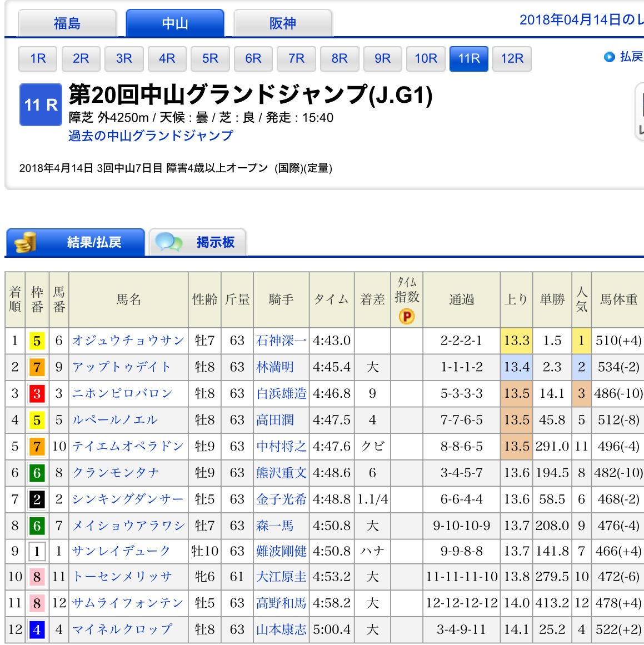Switch to the 福島 racecourse tab
The height and width of the screenshot is (645, 644).
pos(67,23)
